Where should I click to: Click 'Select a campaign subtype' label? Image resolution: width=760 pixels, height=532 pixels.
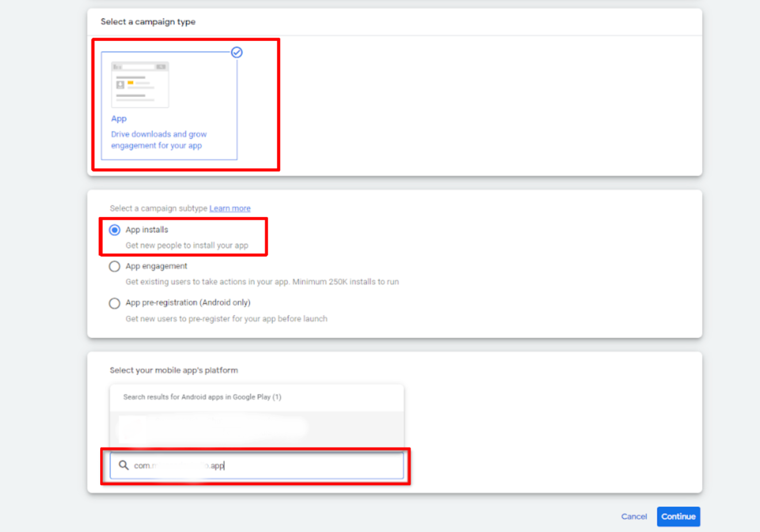pyautogui.click(x=158, y=208)
